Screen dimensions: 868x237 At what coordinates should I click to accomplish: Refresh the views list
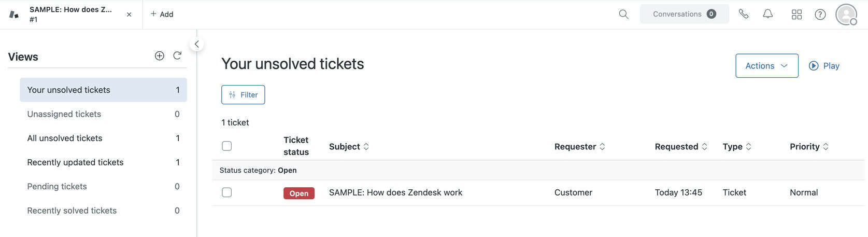pos(177,56)
